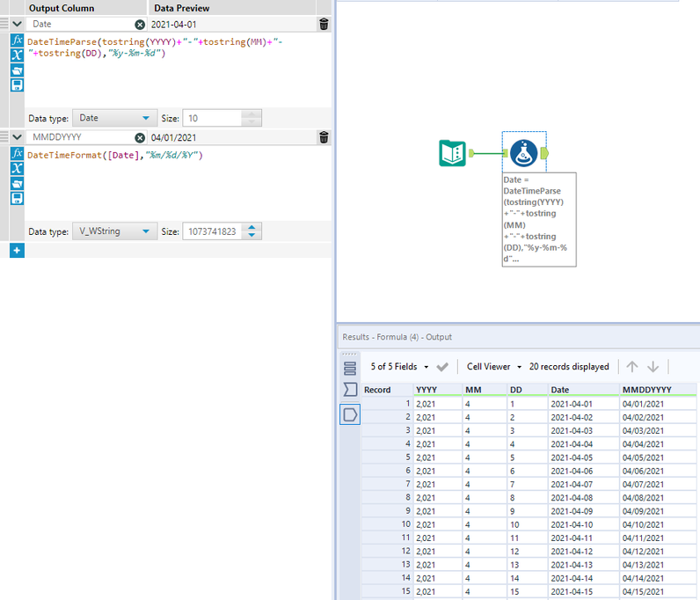Select the Formula tool on canvas
Viewport: 700px width, 600px height.
tap(523, 153)
